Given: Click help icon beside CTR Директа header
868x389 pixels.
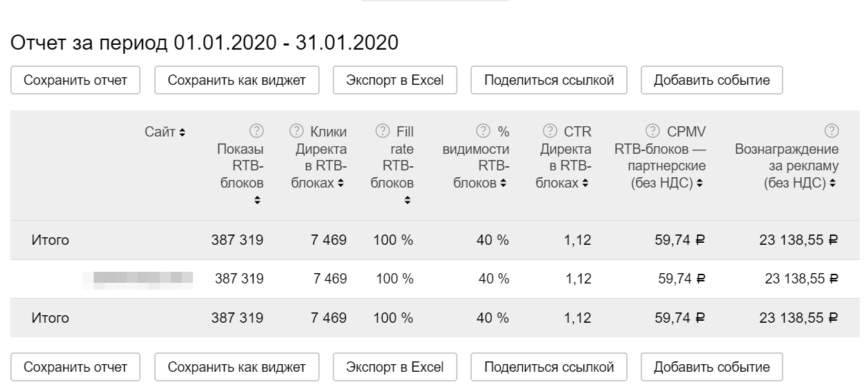Looking at the screenshot, I should [550, 131].
